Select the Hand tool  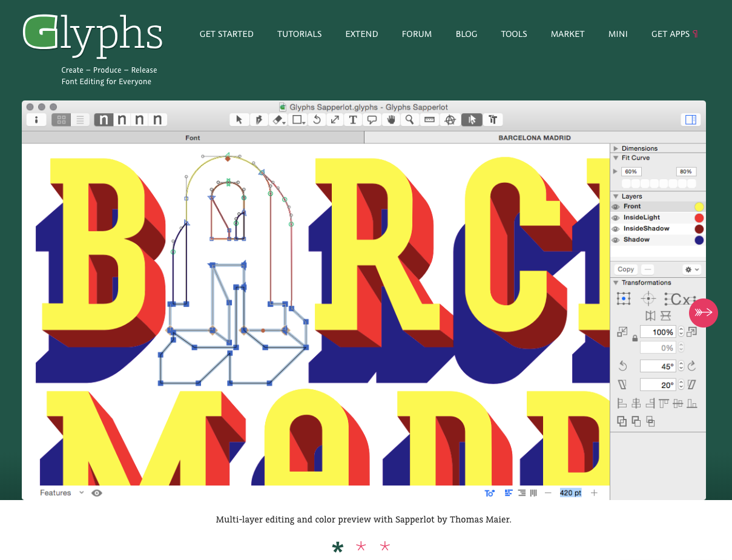pyautogui.click(x=391, y=120)
